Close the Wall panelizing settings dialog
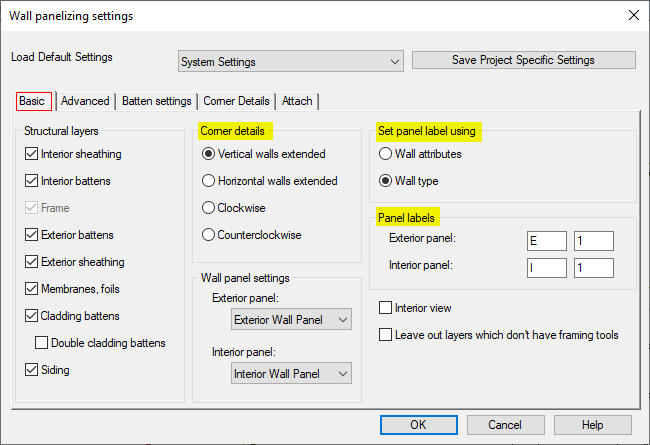Image resolution: width=650 pixels, height=445 pixels. coord(632,16)
